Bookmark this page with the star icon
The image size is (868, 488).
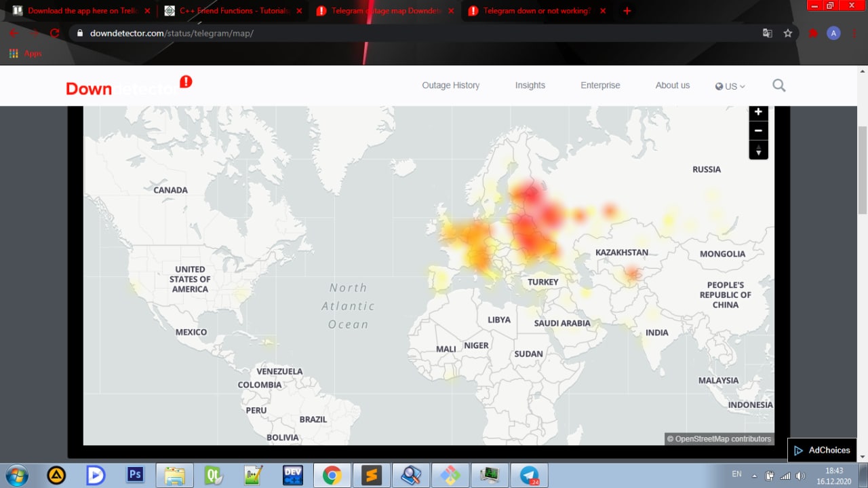(x=788, y=33)
